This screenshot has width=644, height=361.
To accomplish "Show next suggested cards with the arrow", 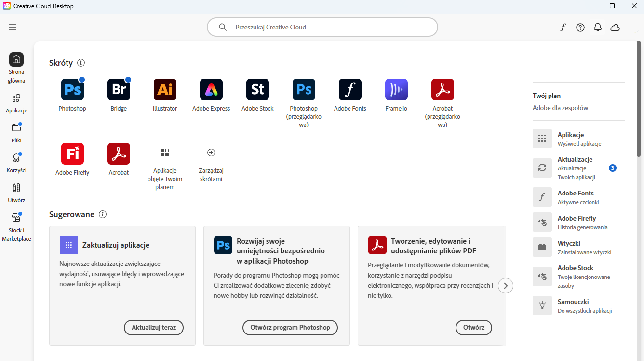I will click(x=506, y=286).
